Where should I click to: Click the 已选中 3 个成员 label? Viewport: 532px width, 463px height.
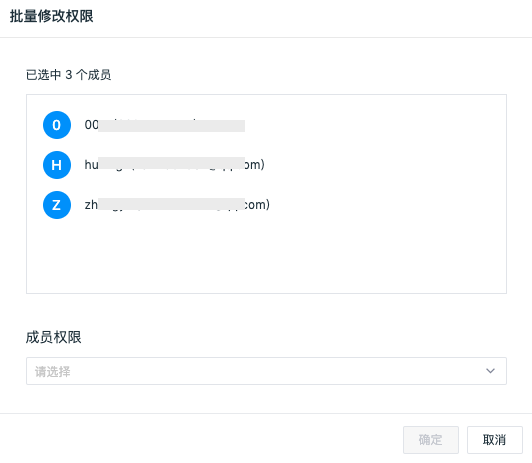click(x=69, y=75)
